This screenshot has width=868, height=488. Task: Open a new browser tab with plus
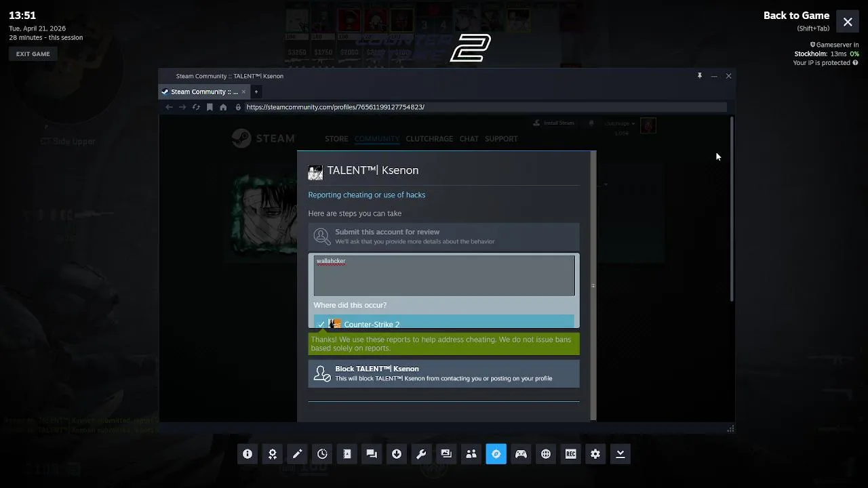[x=256, y=91]
